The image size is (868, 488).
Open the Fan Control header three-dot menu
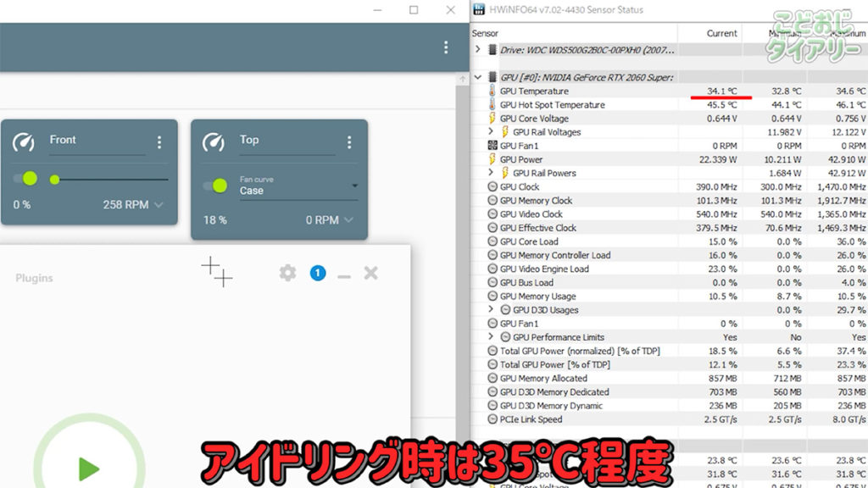click(446, 47)
